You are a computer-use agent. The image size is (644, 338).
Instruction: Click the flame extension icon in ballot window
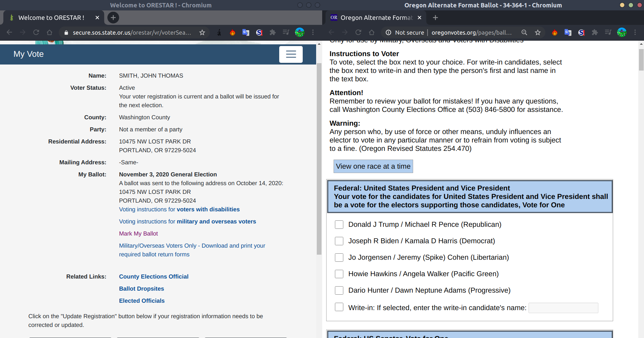[554, 32]
